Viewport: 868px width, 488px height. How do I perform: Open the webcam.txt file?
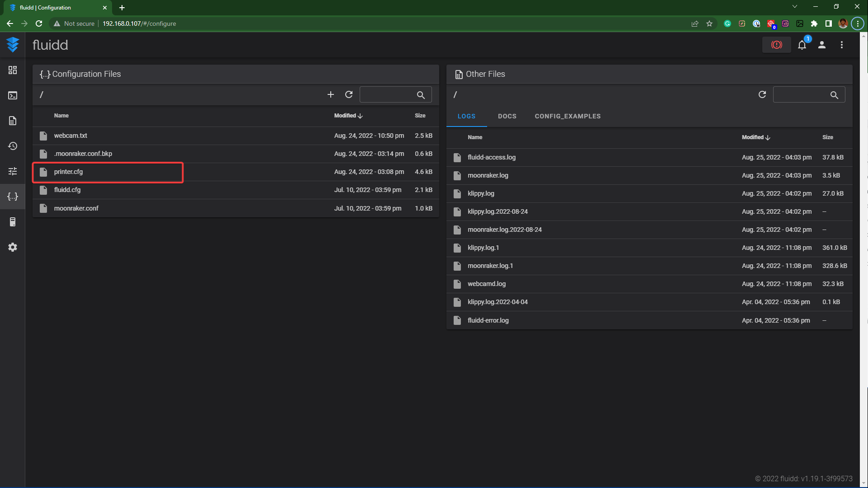(x=236, y=136)
